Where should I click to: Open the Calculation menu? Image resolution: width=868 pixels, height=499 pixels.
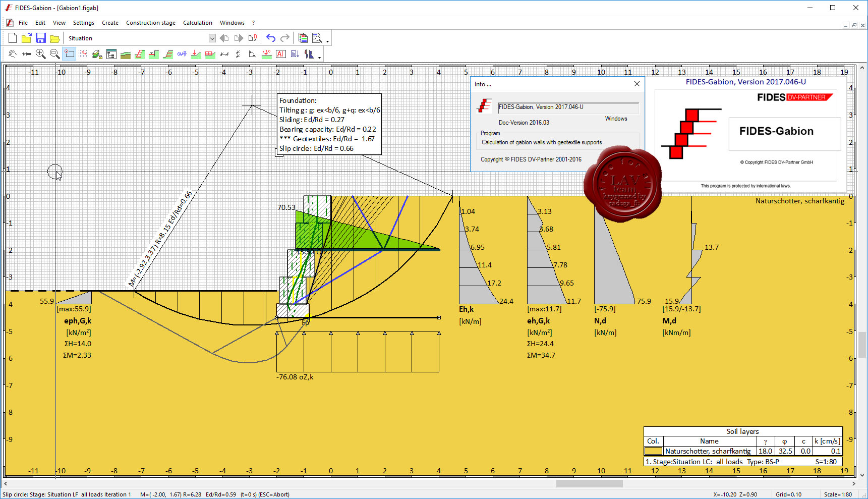(x=198, y=23)
